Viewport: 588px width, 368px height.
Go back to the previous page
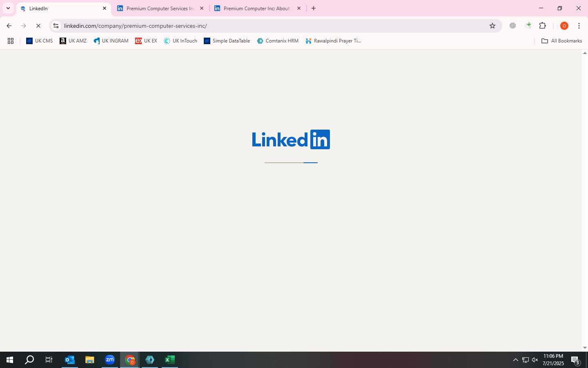point(9,26)
